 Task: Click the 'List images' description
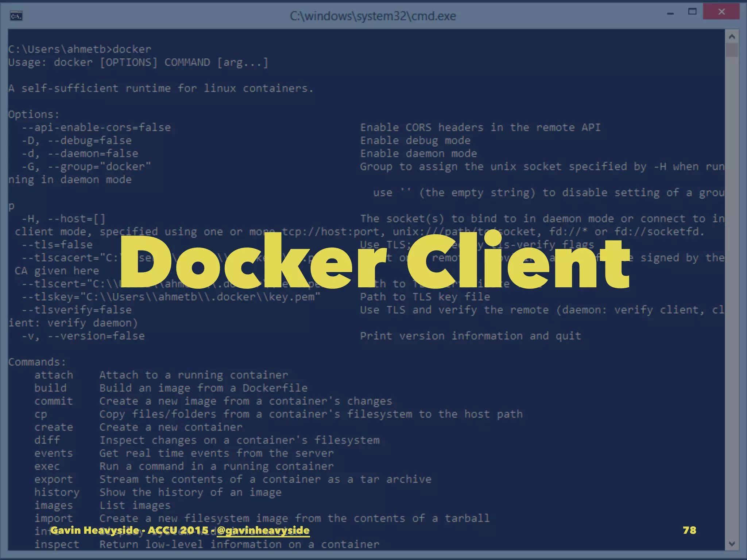(135, 506)
